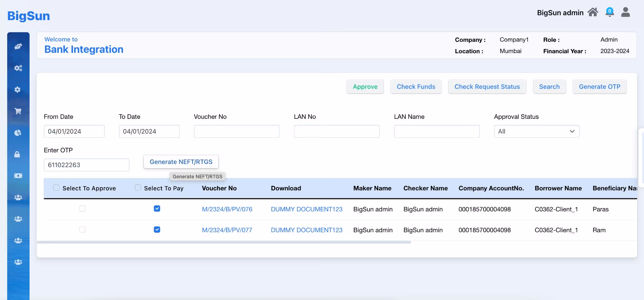The width and height of the screenshot is (644, 300).
Task: Click the Generate NEFT/RTGS button
Action: [181, 162]
